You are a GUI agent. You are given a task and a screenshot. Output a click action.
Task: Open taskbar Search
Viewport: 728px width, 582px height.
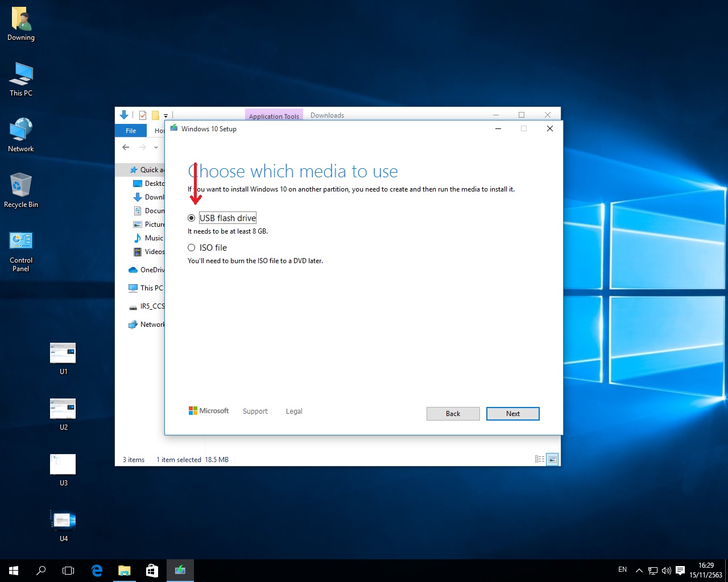[41, 571]
